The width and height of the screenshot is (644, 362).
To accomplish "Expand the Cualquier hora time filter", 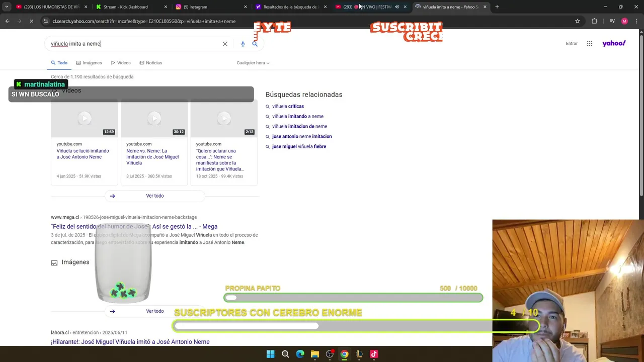I will [253, 63].
